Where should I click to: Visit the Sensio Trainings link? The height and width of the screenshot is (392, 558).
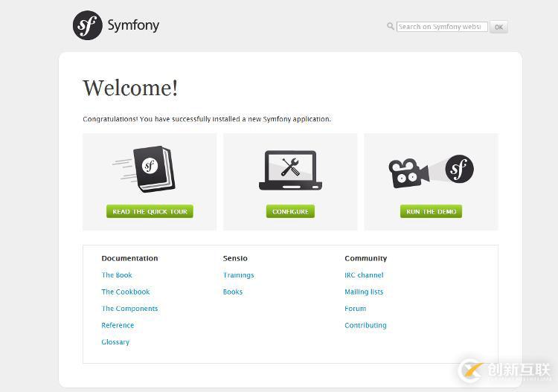[x=238, y=275]
